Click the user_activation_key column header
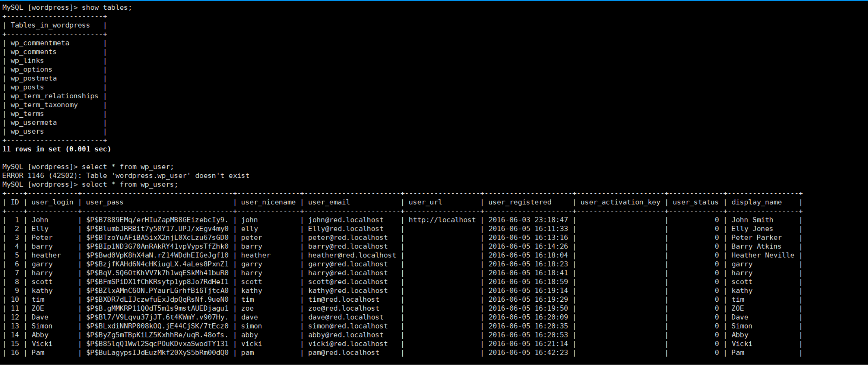This screenshot has height=365, width=868. click(x=620, y=202)
